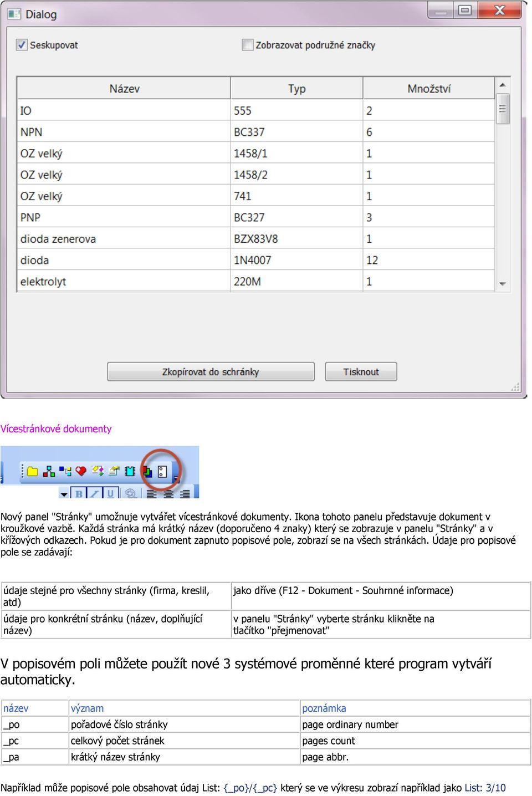Viewport: 532px width, 796px height.
Task: Toggle the Seskupovat checkbox
Action: [22, 45]
